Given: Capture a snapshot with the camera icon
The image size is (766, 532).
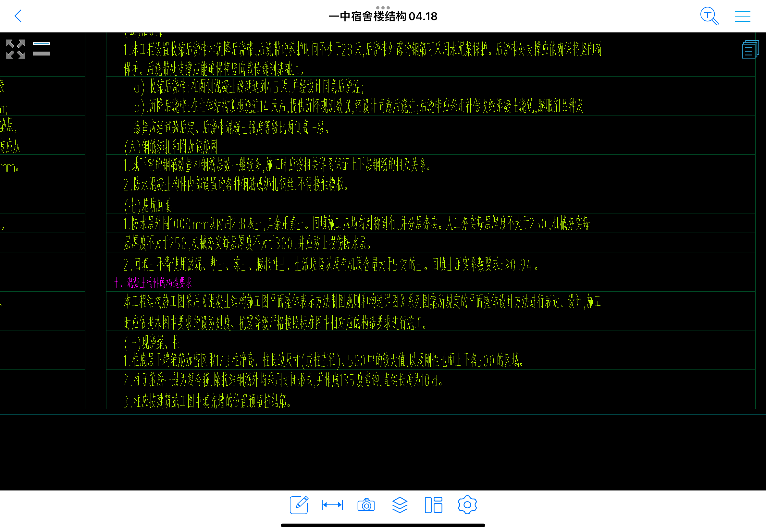Looking at the screenshot, I should 366,505.
